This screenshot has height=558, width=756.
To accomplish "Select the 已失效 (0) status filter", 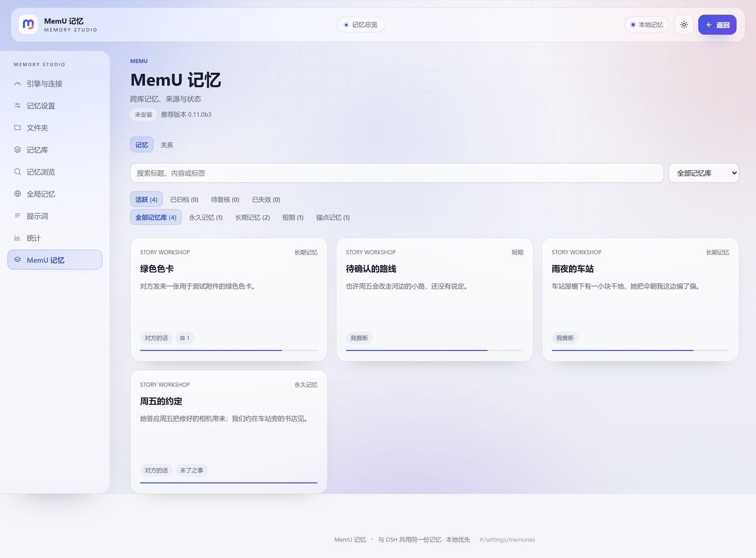I will pos(266,200).
